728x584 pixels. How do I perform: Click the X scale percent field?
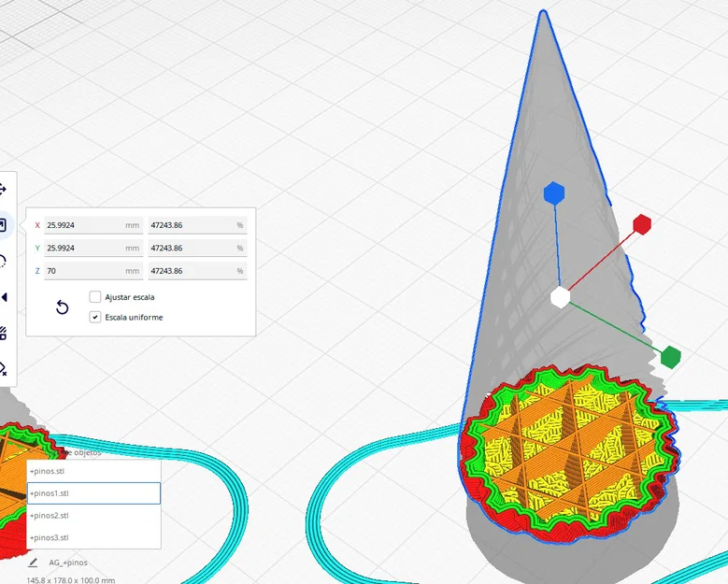click(198, 225)
